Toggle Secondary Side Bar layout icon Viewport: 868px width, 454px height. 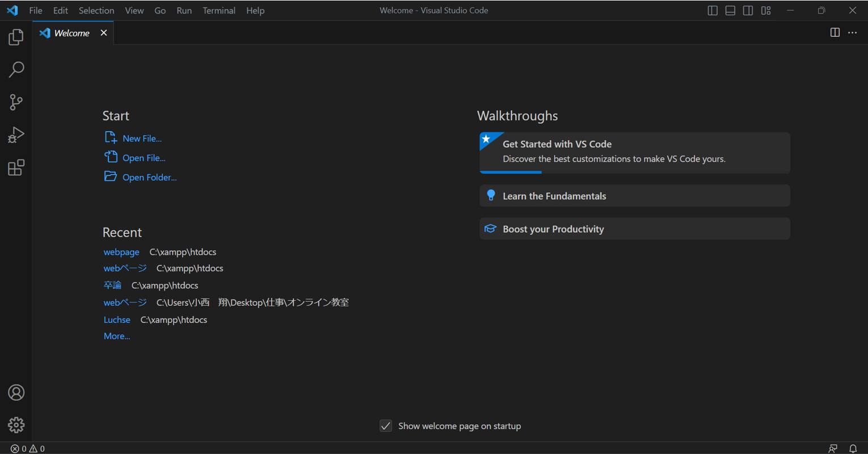(748, 10)
